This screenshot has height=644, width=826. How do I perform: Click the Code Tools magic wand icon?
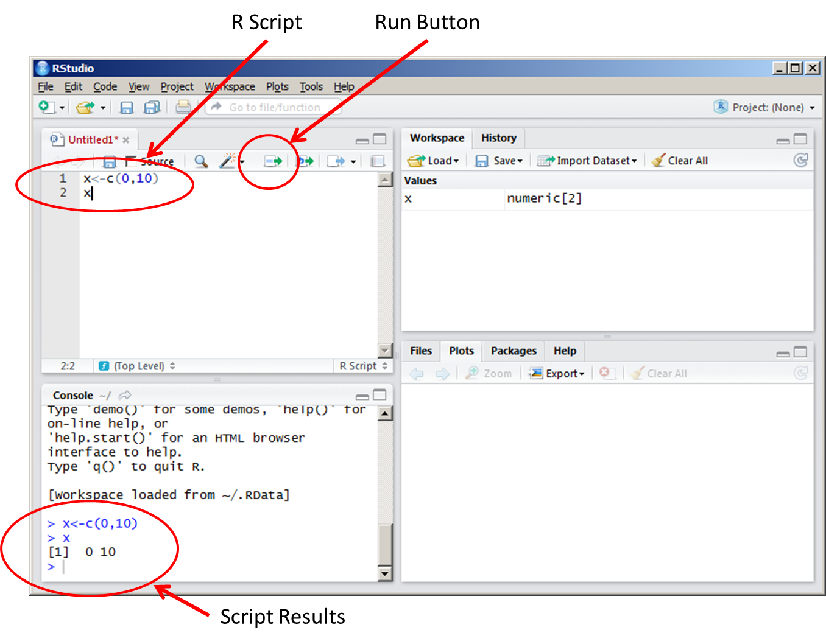(227, 161)
